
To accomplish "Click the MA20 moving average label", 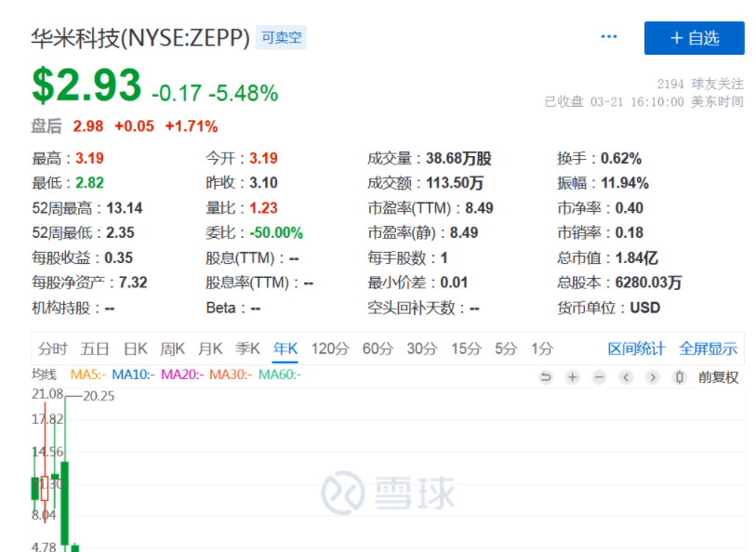I will (x=182, y=375).
